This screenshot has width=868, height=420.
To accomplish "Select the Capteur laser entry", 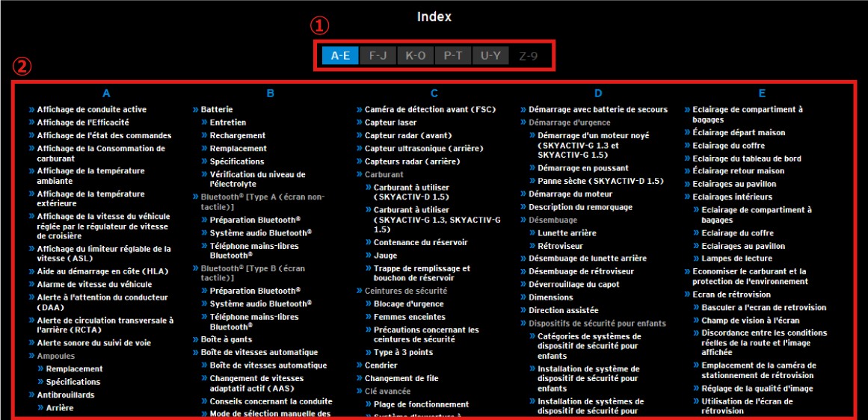I will click(x=390, y=123).
